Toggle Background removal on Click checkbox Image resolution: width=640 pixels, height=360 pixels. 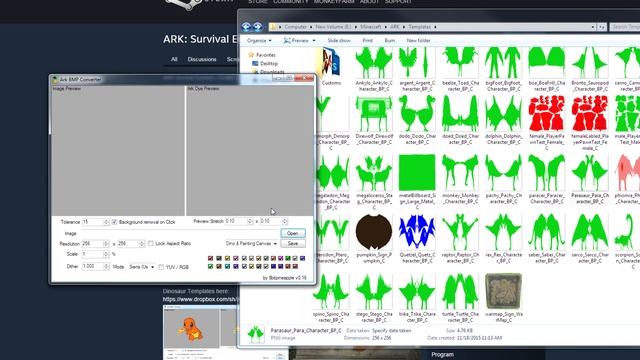click(114, 222)
